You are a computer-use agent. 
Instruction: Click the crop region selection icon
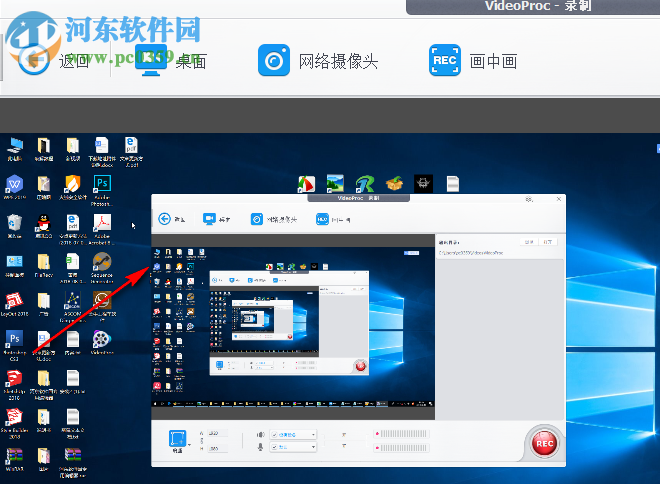click(x=177, y=438)
